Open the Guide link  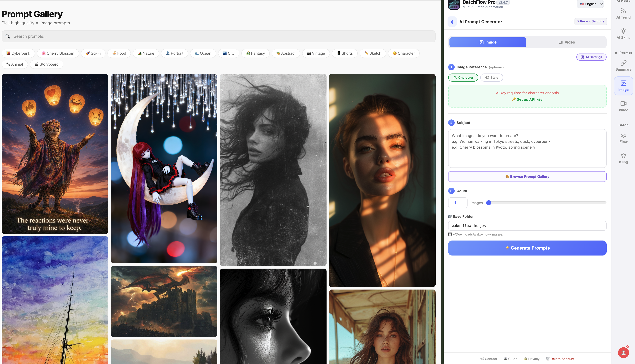[x=510, y=359]
